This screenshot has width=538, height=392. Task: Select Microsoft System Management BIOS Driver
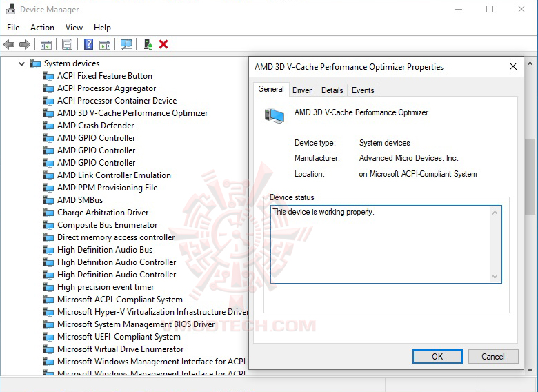point(135,324)
